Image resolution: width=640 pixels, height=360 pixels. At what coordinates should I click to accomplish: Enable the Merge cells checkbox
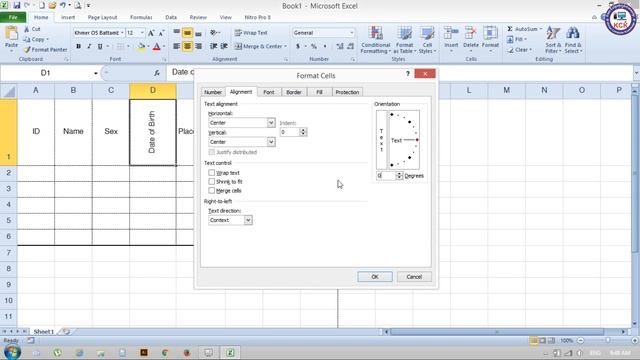click(x=211, y=191)
